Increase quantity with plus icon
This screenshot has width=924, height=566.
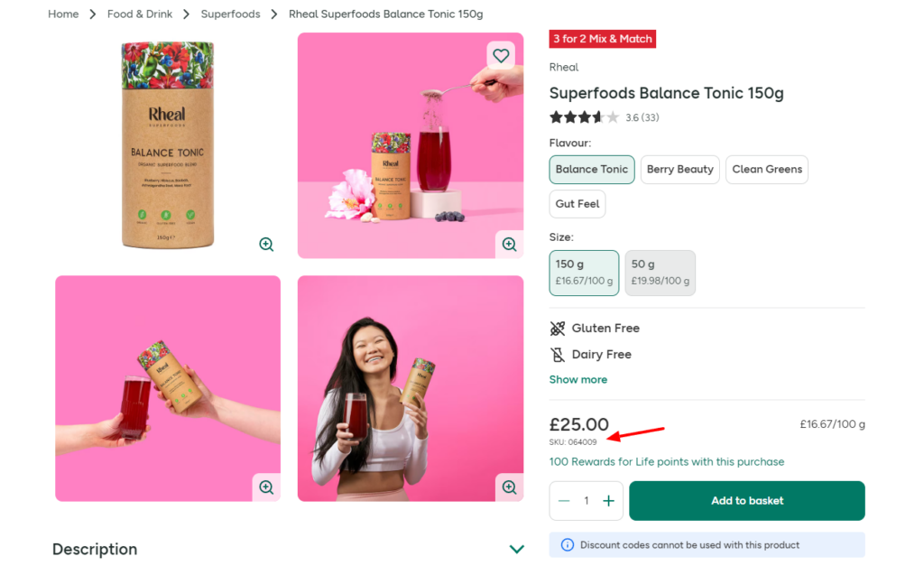click(x=609, y=501)
